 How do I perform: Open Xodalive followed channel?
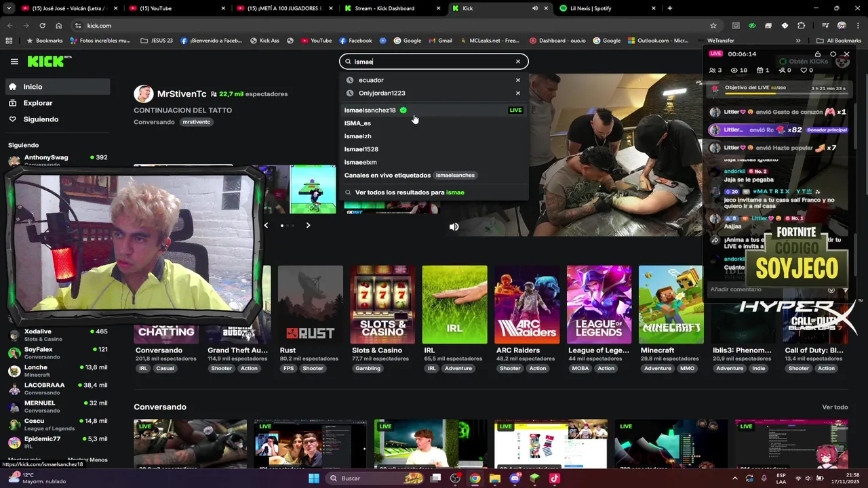[57, 335]
